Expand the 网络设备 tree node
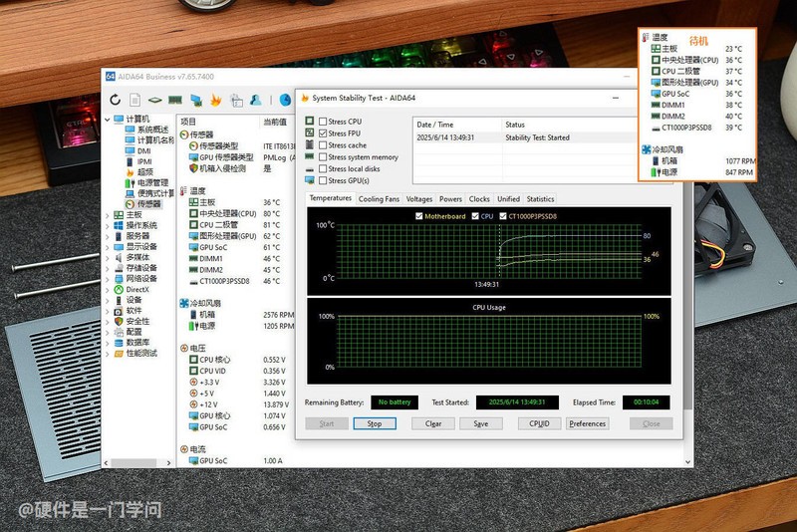 (x=108, y=279)
